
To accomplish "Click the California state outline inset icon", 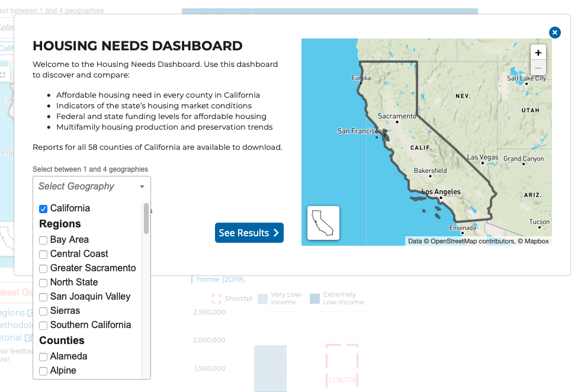I will 322,223.
